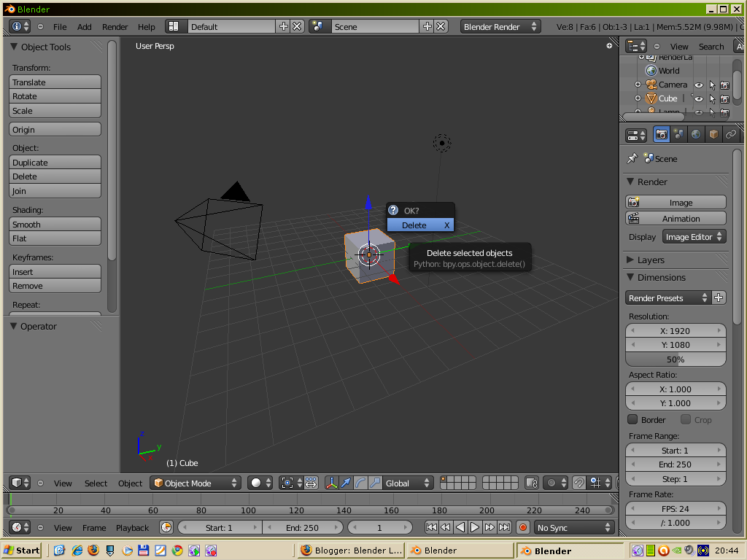Open the File menu
The height and width of the screenshot is (560, 747).
(60, 27)
